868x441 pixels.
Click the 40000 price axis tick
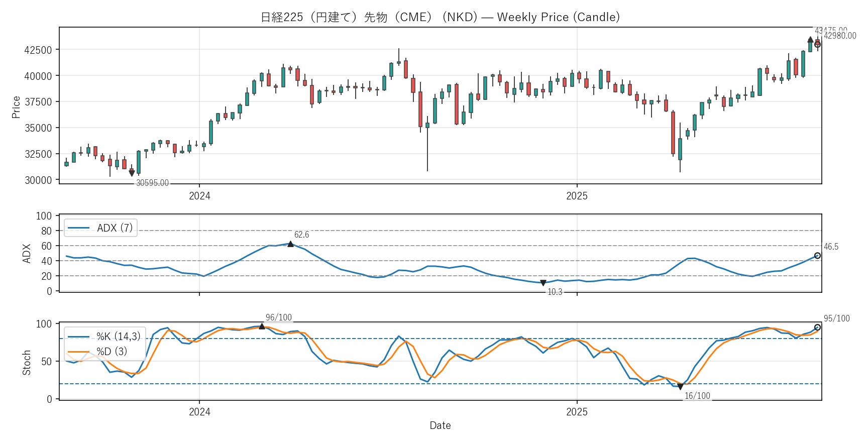(38, 76)
